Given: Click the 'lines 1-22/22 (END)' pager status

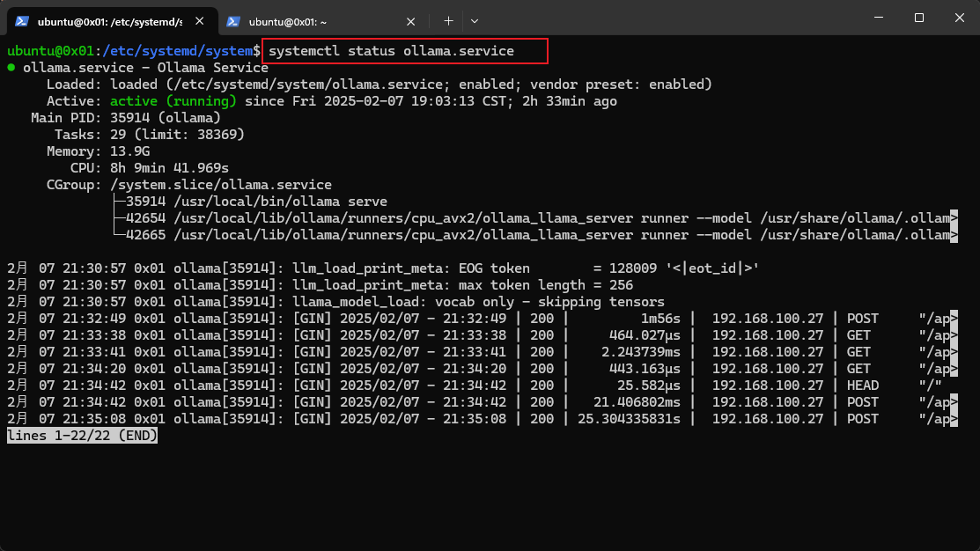Looking at the screenshot, I should 82,436.
